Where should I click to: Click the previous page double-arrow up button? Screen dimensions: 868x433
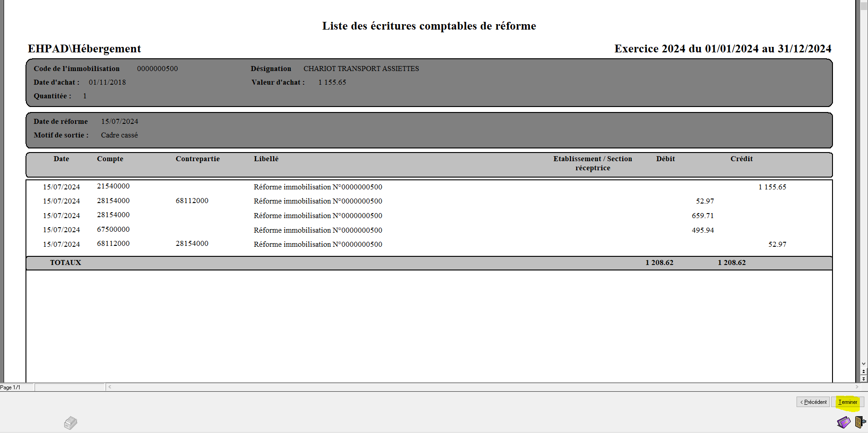click(863, 372)
